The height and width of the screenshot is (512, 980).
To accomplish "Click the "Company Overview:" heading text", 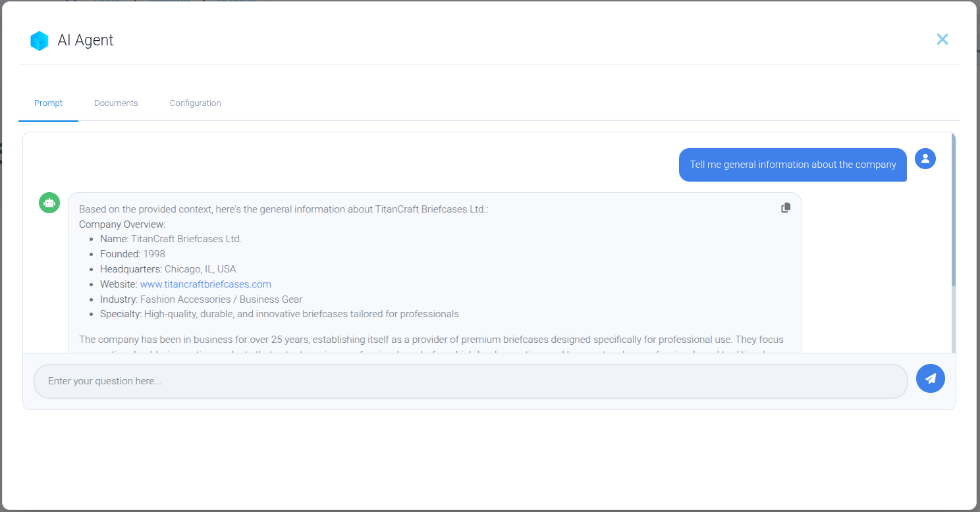I will pyautogui.click(x=122, y=224).
